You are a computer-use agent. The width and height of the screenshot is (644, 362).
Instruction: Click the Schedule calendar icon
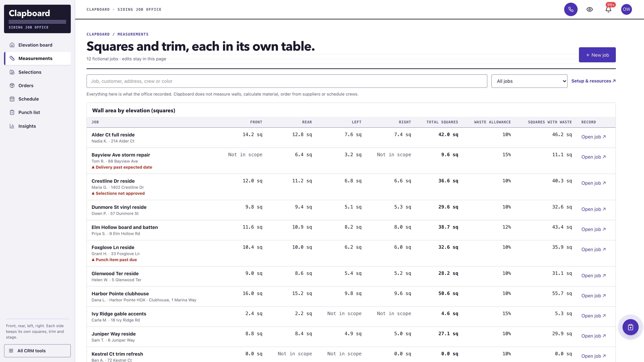pyautogui.click(x=12, y=99)
